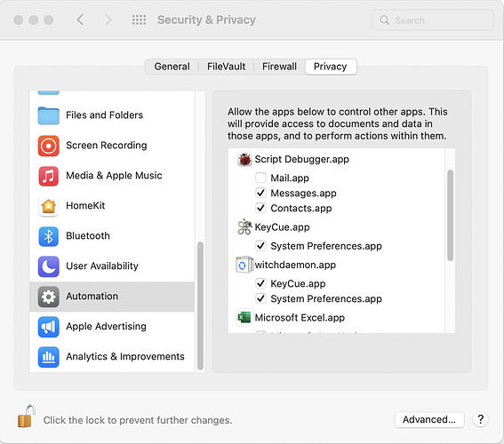Click the magnifying glass search icon

tap(384, 20)
